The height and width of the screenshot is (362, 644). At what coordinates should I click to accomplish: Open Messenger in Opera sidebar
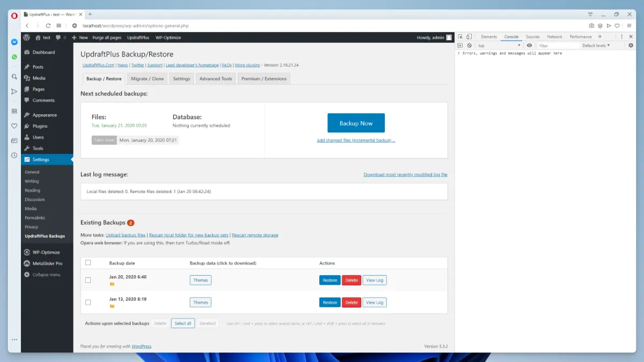coord(14,42)
